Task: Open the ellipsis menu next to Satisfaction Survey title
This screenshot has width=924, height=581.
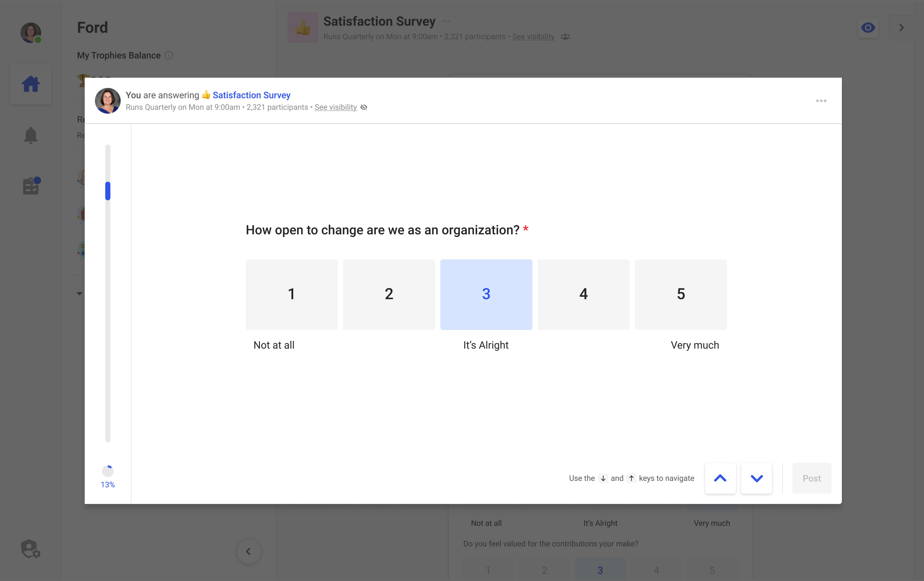Action: click(446, 21)
